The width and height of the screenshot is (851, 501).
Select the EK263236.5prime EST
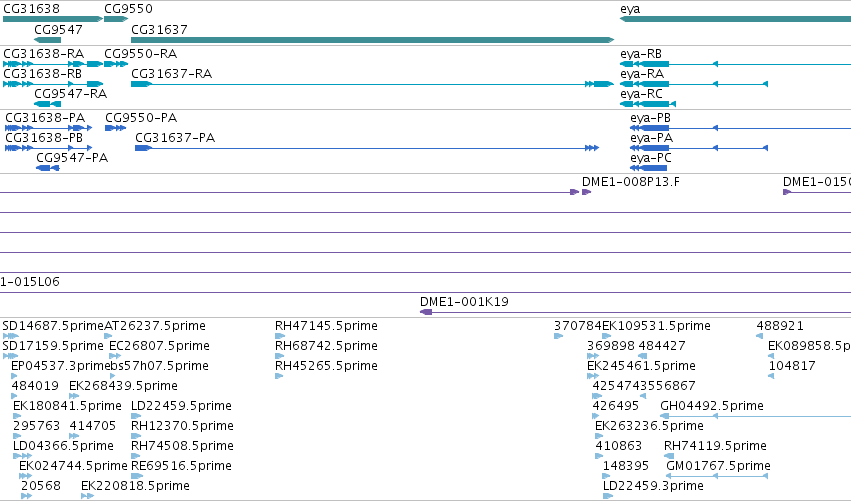click(x=649, y=426)
